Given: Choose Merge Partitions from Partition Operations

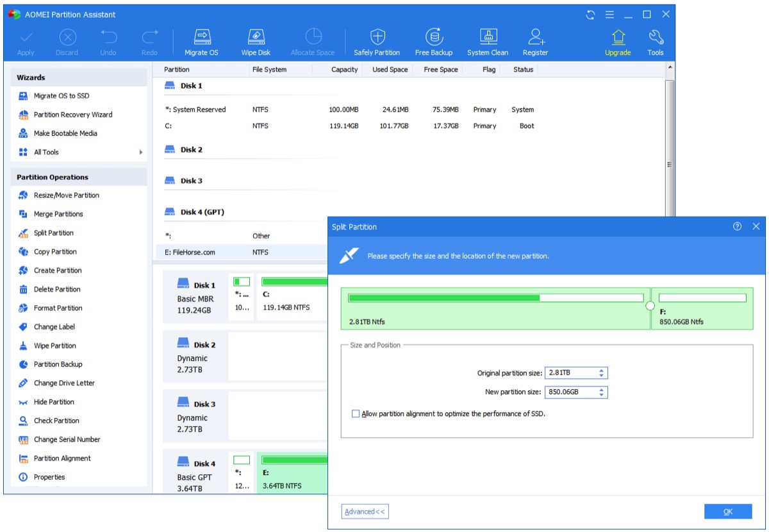Looking at the screenshot, I should [58, 214].
